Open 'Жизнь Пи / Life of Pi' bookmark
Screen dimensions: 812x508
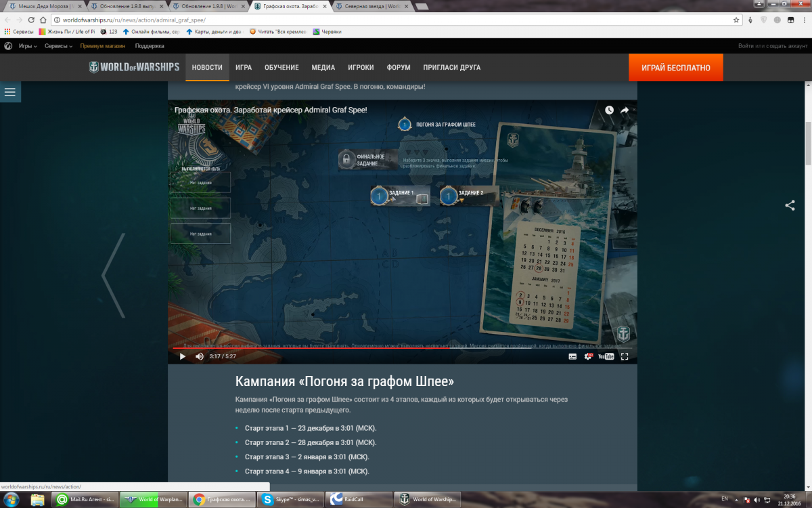pyautogui.click(x=67, y=31)
